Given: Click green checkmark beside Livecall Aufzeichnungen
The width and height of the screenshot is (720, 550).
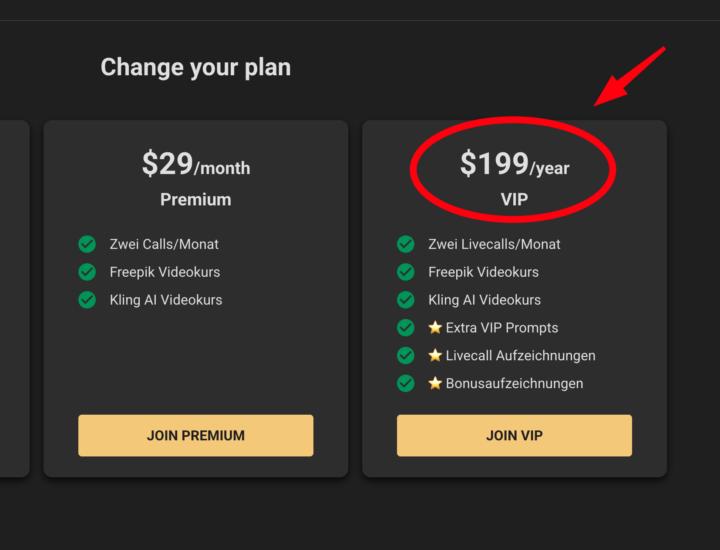Looking at the screenshot, I should [x=405, y=355].
